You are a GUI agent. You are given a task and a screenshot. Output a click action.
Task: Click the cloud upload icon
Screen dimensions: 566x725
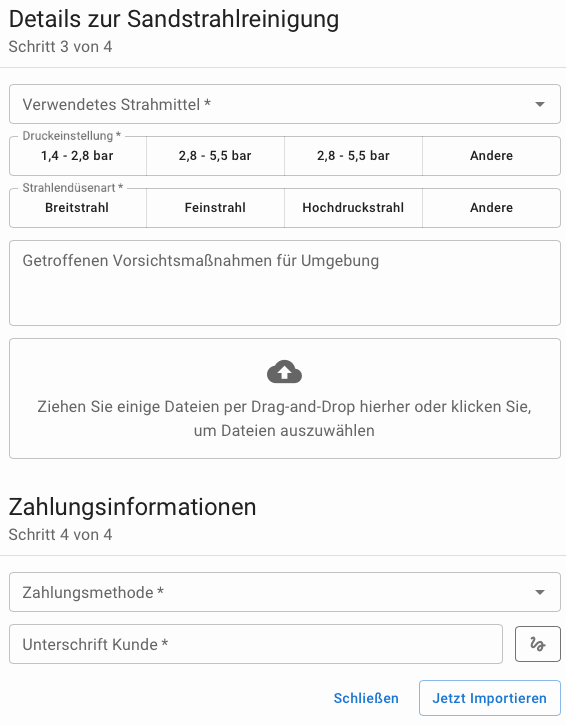pyautogui.click(x=284, y=372)
